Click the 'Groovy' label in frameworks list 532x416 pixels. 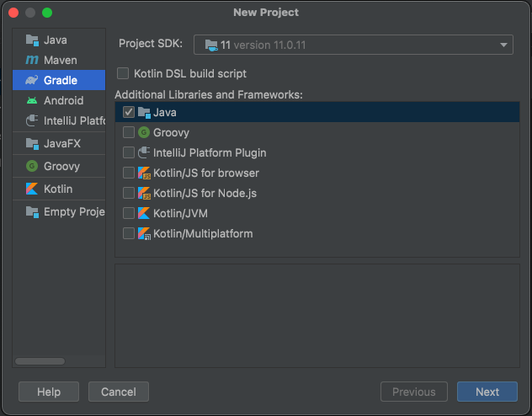point(172,133)
